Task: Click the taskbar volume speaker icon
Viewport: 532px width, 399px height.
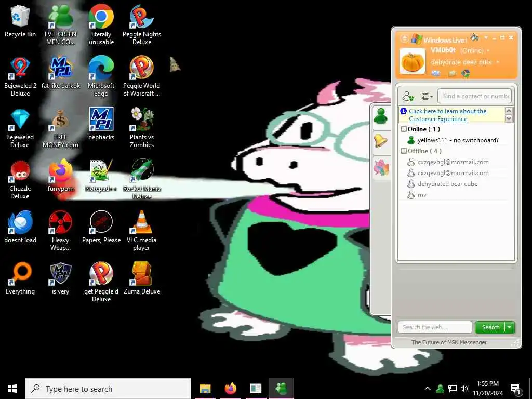Action: click(464, 389)
